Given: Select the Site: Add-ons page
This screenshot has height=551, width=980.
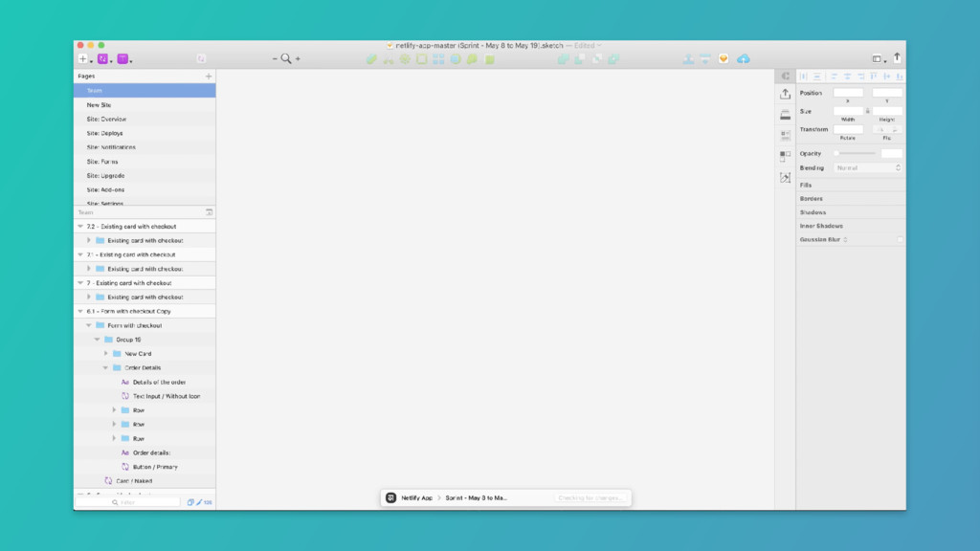Looking at the screenshot, I should (x=145, y=190).
